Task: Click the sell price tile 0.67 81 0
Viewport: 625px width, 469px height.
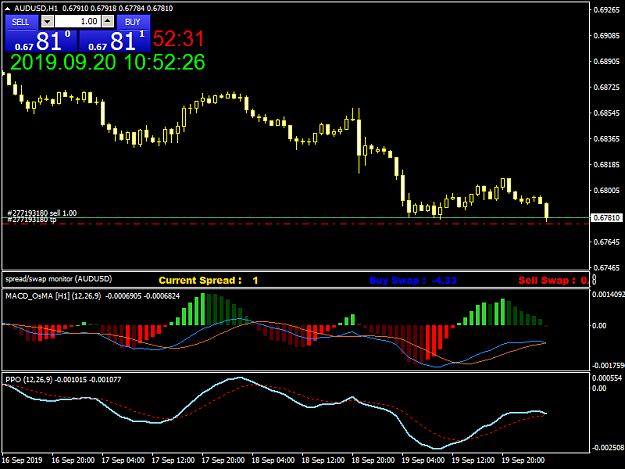Action: click(x=41, y=41)
